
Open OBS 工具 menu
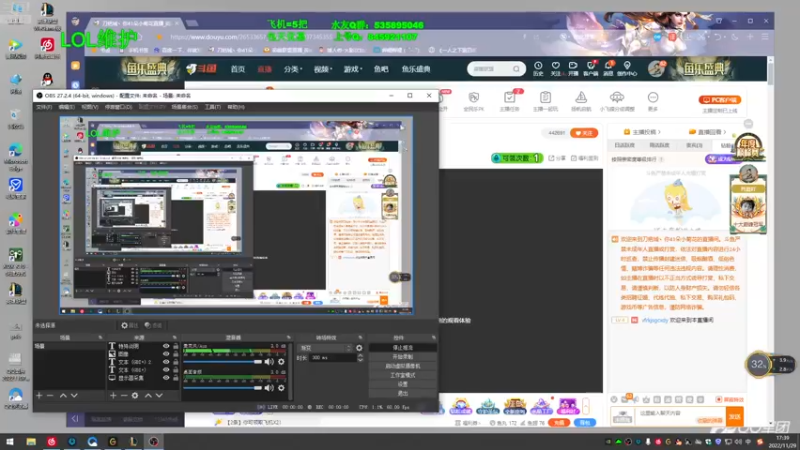212,107
